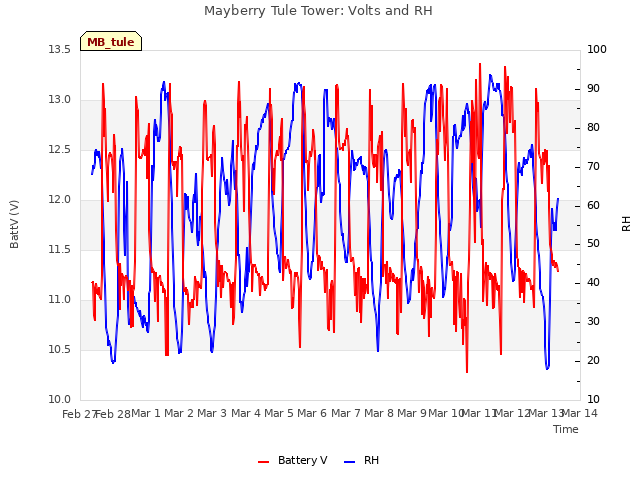The height and width of the screenshot is (480, 640).
Task: Click the 13.5 tick on BattV axis
Action: tap(60, 49)
